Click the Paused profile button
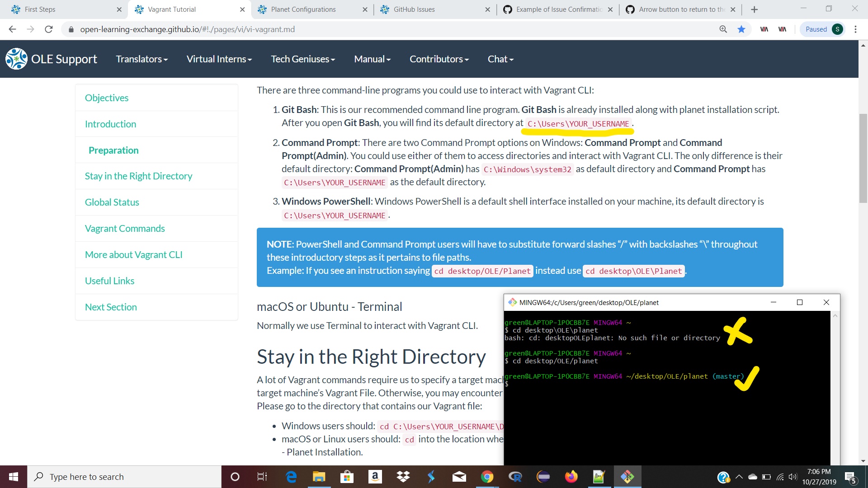The width and height of the screenshot is (868, 488). (x=823, y=29)
